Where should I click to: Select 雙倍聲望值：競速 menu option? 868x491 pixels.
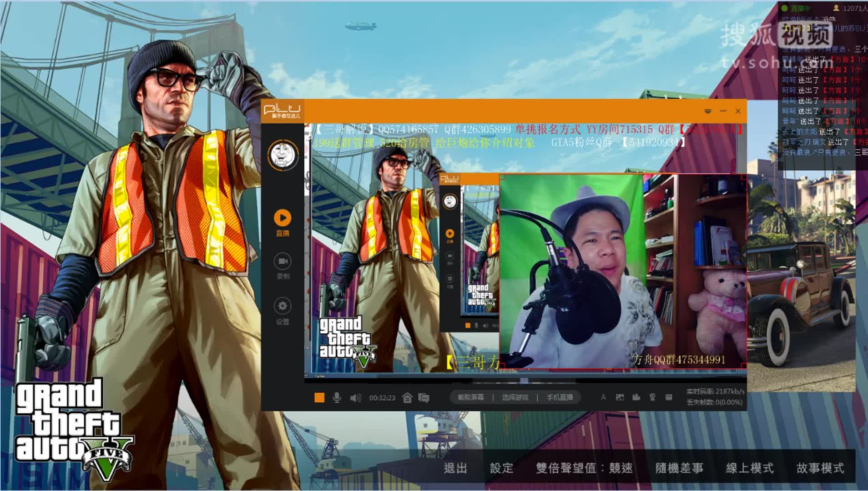(584, 468)
